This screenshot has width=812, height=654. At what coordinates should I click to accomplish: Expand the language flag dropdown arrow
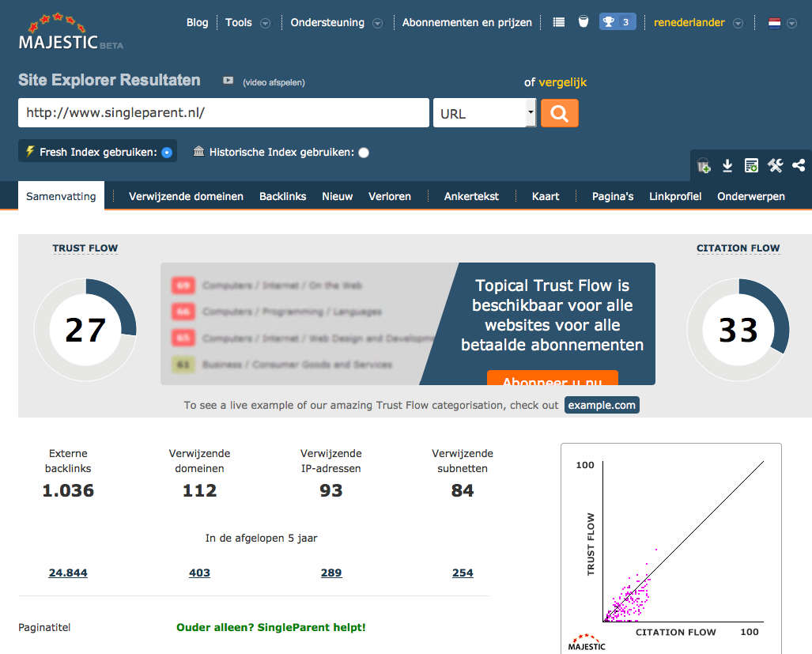click(791, 23)
